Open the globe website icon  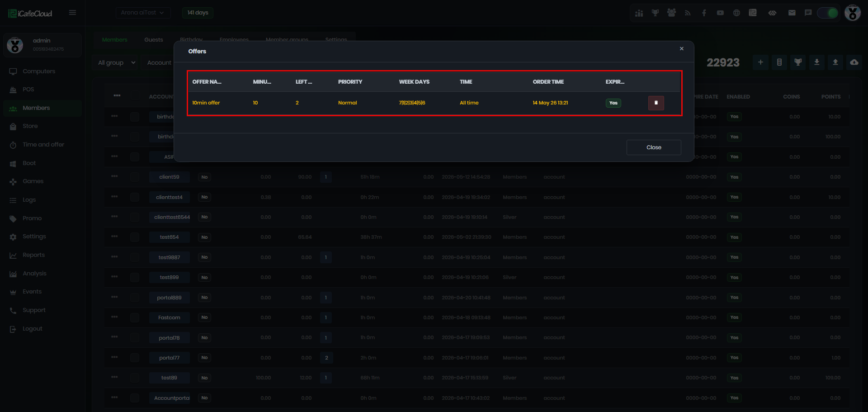point(736,13)
